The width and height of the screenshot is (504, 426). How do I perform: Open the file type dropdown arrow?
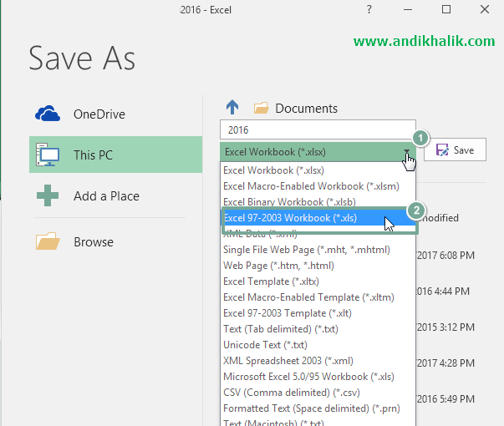coord(406,151)
